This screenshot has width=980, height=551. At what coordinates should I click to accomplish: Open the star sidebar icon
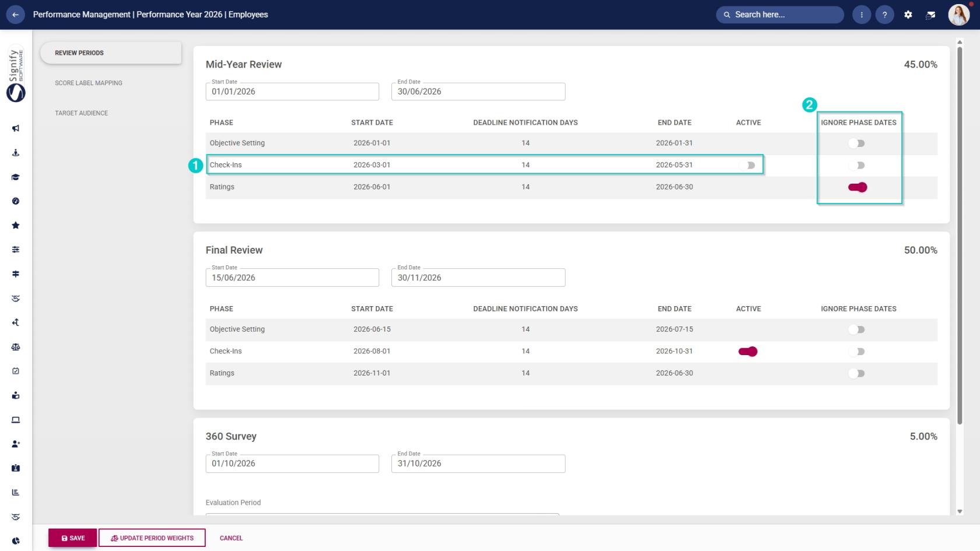(16, 225)
